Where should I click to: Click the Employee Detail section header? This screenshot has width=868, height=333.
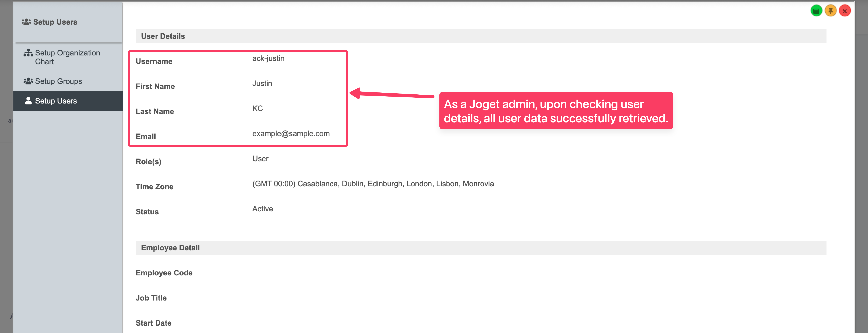pyautogui.click(x=481, y=248)
